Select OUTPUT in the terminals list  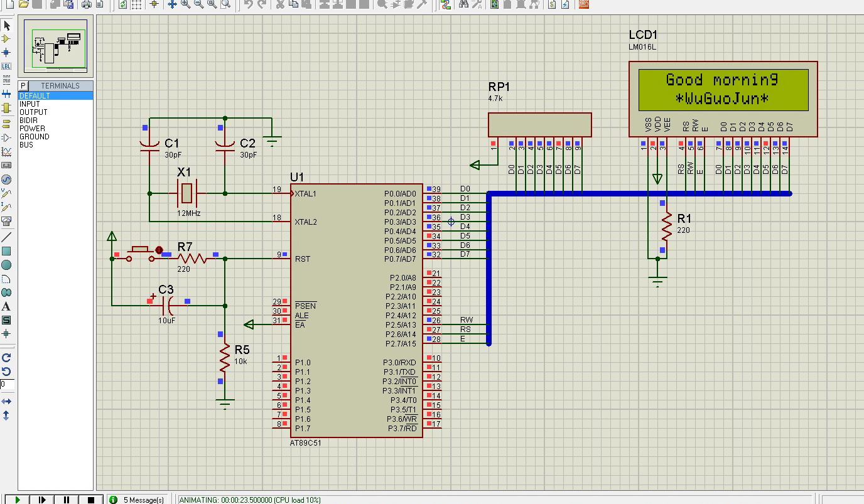(55, 112)
